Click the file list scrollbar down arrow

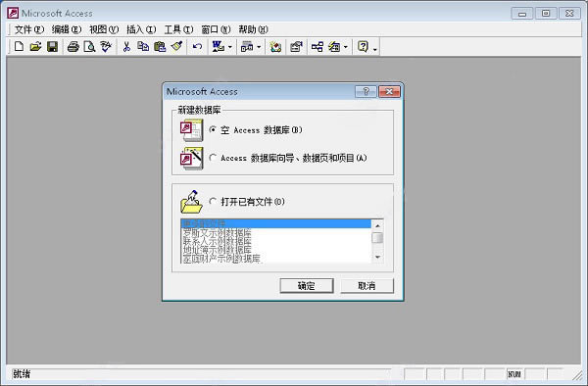pyautogui.click(x=377, y=257)
